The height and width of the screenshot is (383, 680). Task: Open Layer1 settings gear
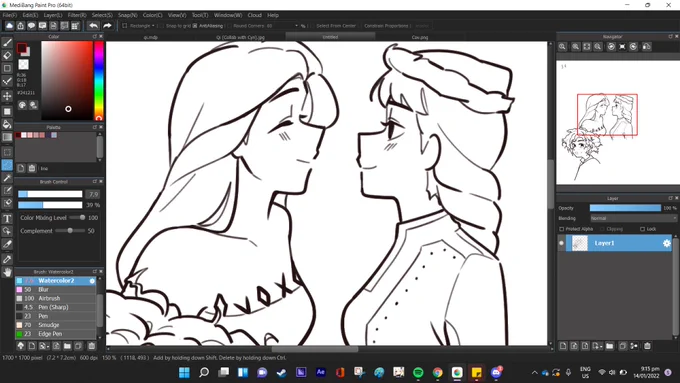click(x=667, y=243)
